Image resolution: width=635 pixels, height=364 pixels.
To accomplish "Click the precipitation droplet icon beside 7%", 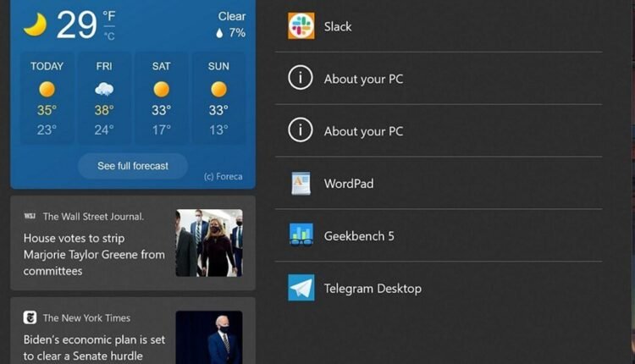I will click(x=219, y=33).
